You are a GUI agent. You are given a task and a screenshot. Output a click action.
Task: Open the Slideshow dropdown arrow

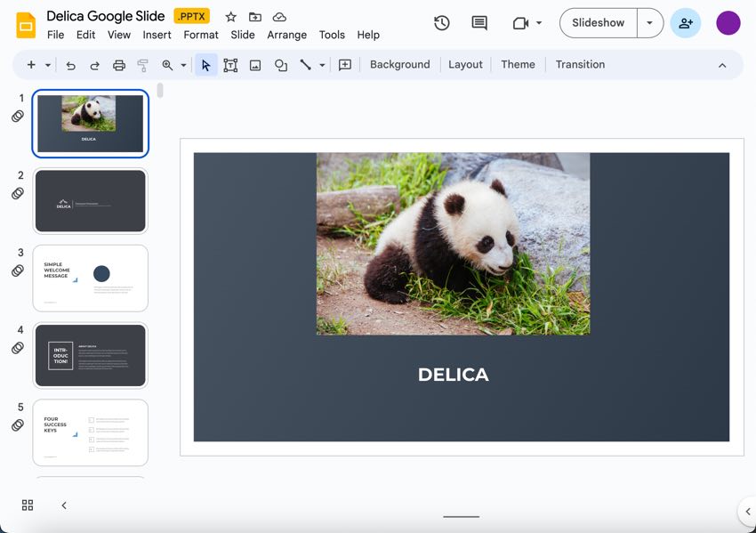pyautogui.click(x=649, y=23)
